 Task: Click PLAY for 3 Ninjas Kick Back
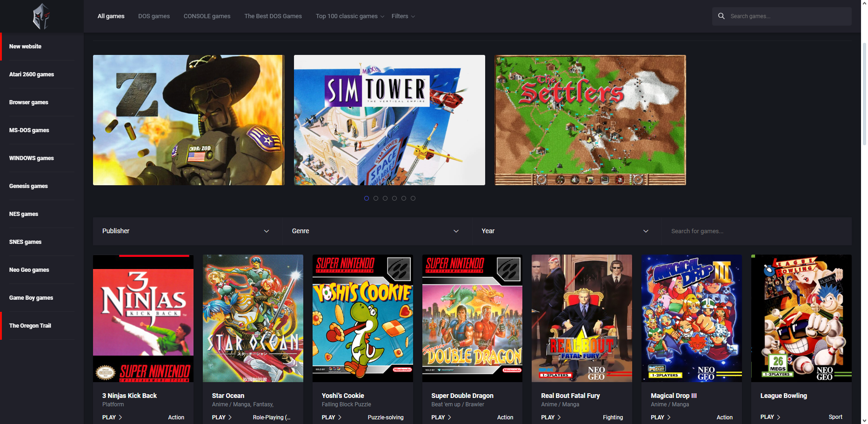[x=112, y=417]
